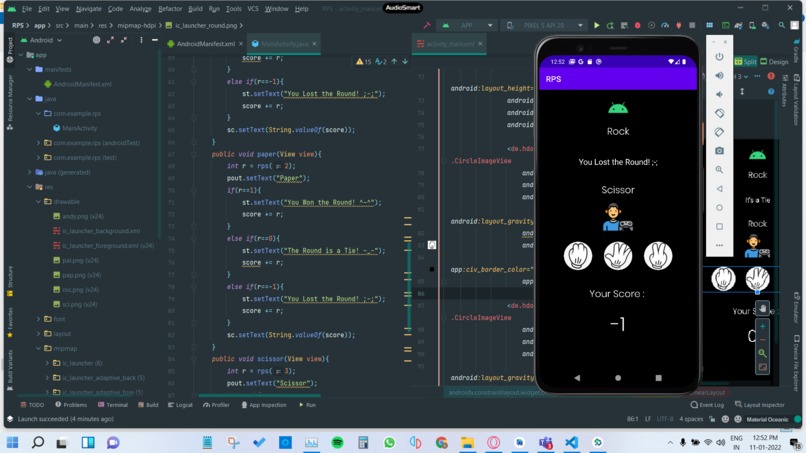Image resolution: width=806 pixels, height=453 pixels.
Task: Hide the Project panel with minus icon
Action: [x=155, y=40]
